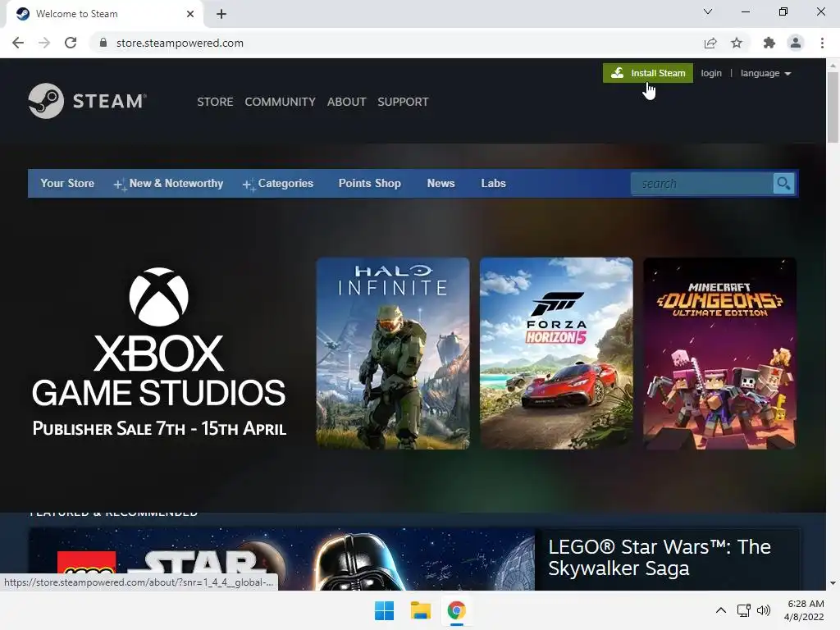840x630 pixels.
Task: Click the padlock site info icon
Action: coord(103,43)
